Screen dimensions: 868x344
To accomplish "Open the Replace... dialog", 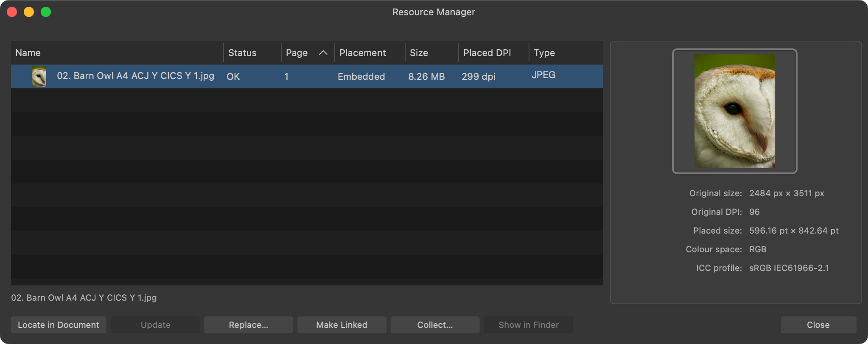I will (249, 325).
